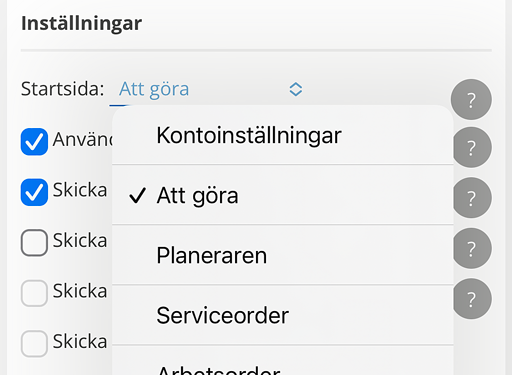Screen dimensions: 512x375
Task: Click the checkmark next to Att göra
Action: tap(137, 195)
